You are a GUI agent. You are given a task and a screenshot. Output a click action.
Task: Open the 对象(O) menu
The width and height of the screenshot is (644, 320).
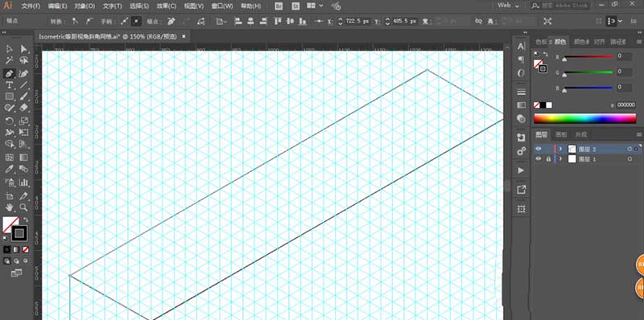tap(85, 6)
